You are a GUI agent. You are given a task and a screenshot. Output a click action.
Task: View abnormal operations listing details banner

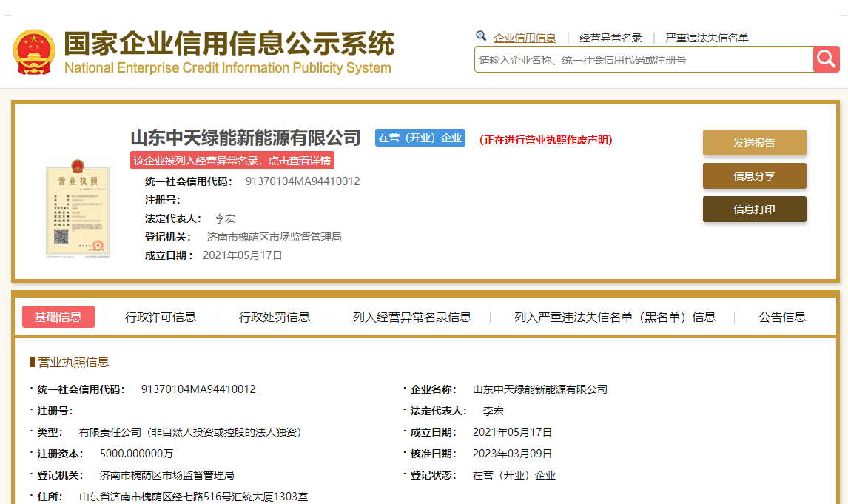[x=232, y=161]
